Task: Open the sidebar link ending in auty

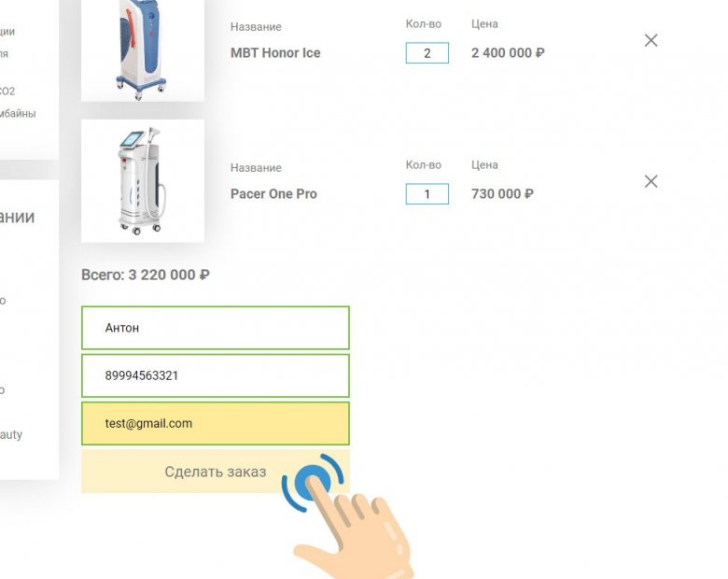Action: [11, 435]
